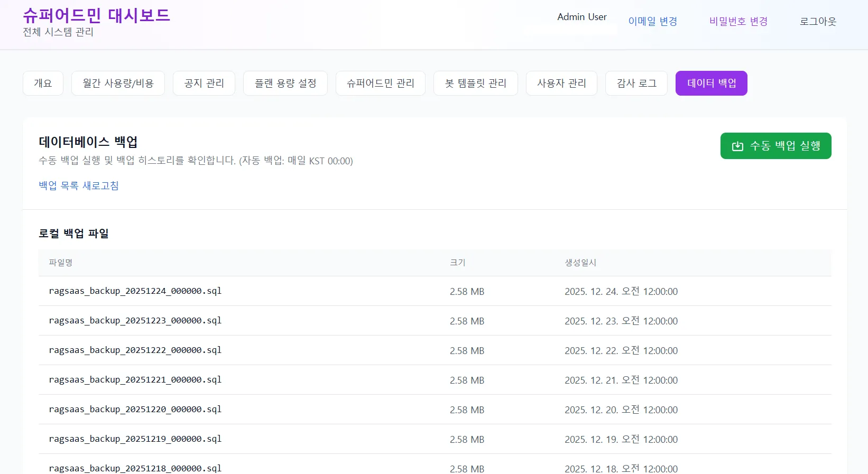Switch to 월간 사용량/비용 tab
Image resolution: width=868 pixels, height=474 pixels.
(118, 83)
